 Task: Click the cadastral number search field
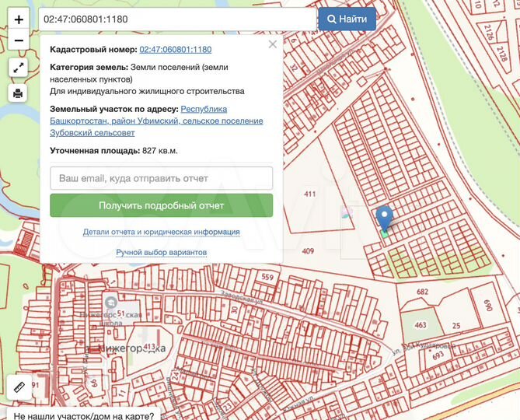click(177, 19)
